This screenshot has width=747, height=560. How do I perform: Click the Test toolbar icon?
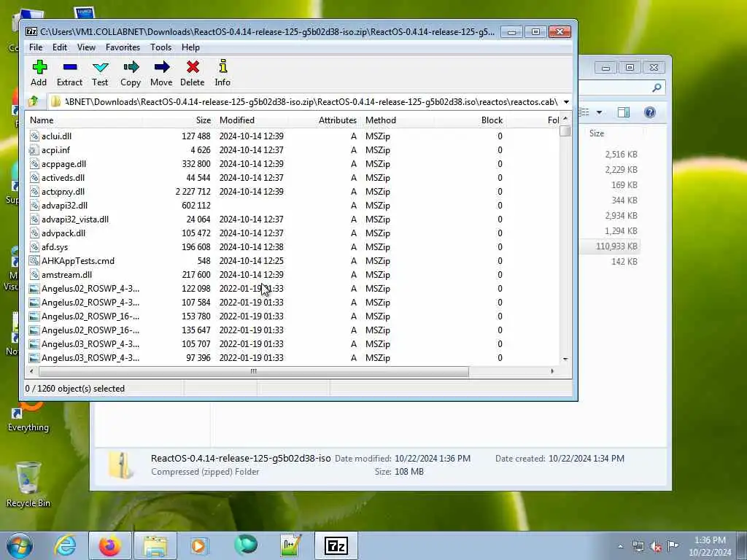click(100, 67)
